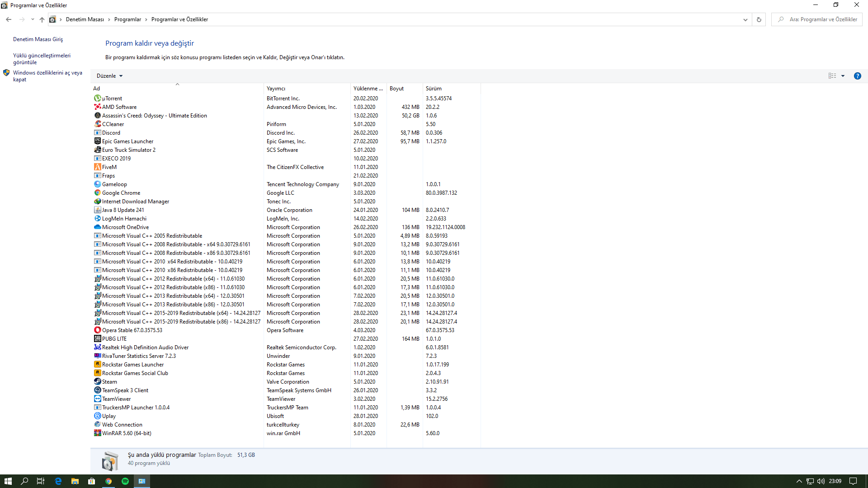This screenshot has height=488, width=868.
Task: Expand the view options dropdown arrow
Action: click(x=843, y=76)
